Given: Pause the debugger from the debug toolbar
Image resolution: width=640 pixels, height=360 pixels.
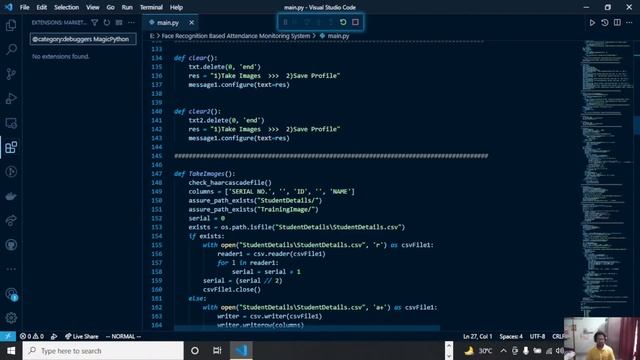Looking at the screenshot, I should tap(285, 22).
